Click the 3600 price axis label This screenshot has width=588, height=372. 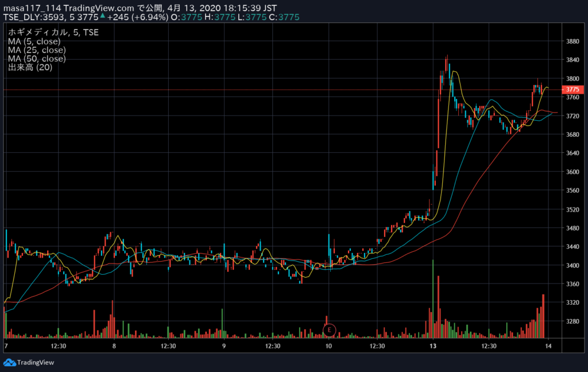click(572, 172)
